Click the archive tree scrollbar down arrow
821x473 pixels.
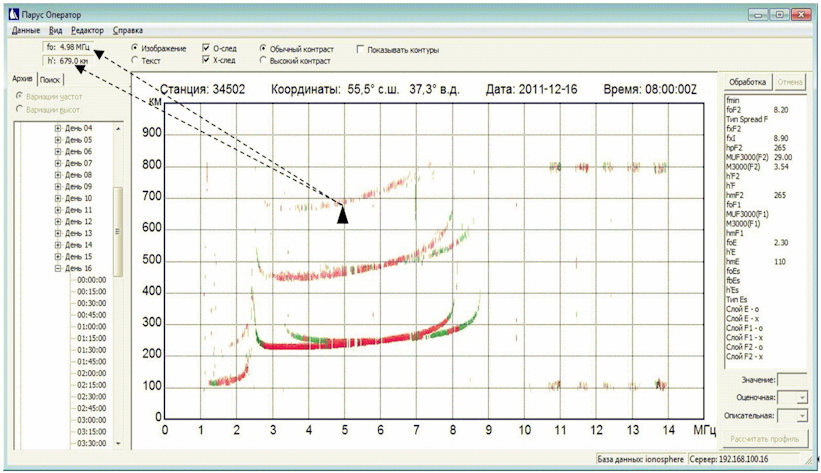point(118,443)
